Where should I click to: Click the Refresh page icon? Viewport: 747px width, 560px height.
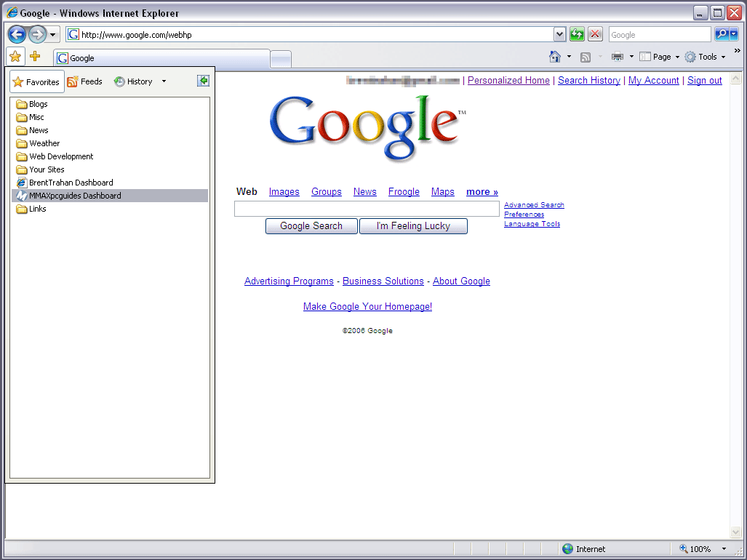coord(577,34)
